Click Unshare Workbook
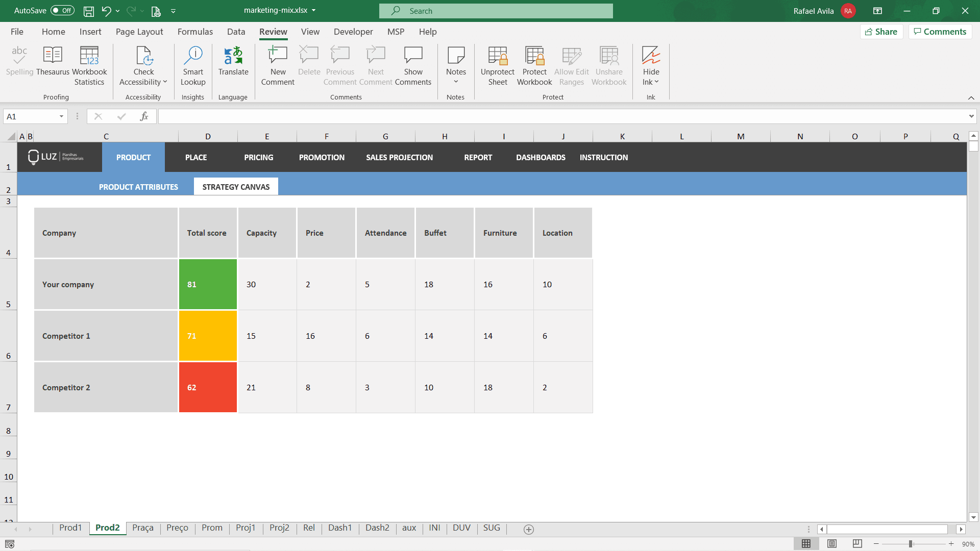Image resolution: width=980 pixels, height=551 pixels. click(608, 65)
